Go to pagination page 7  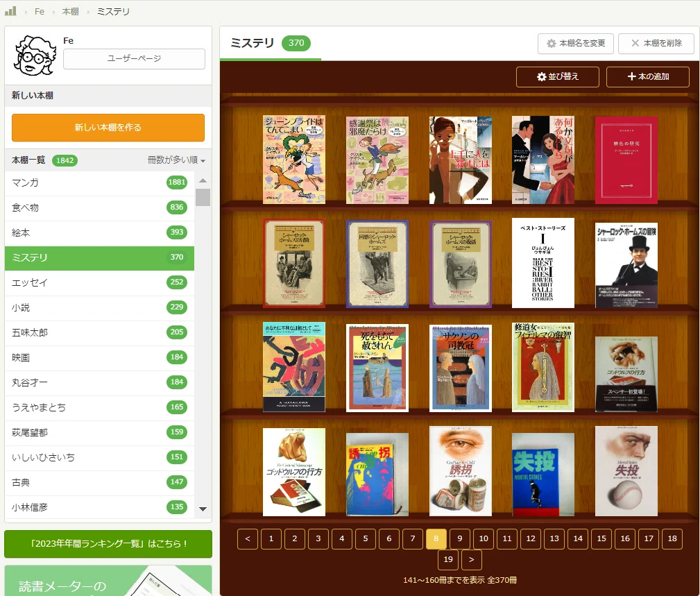coord(413,539)
